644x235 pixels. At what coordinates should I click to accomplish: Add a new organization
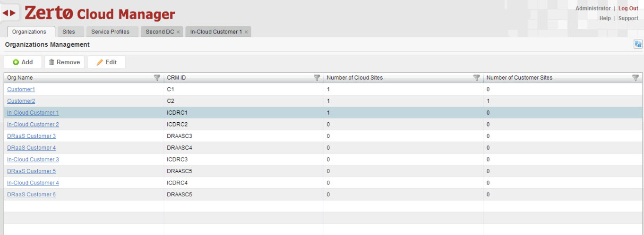23,62
